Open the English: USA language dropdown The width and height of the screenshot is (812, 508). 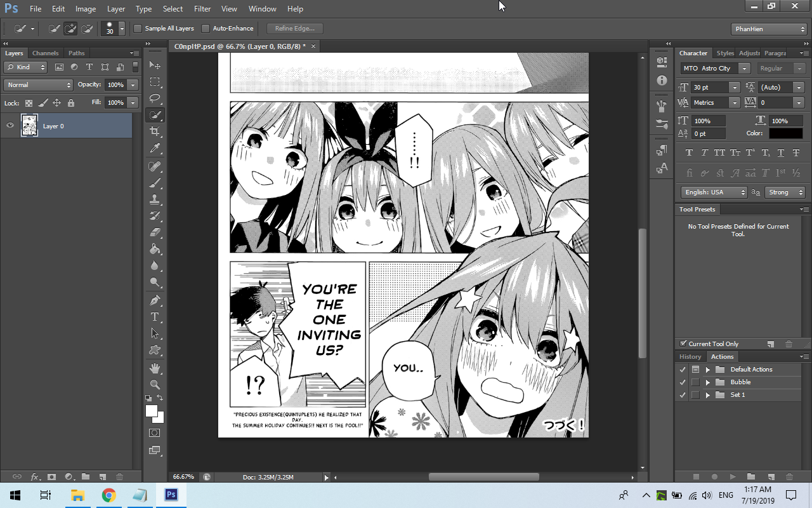point(714,192)
